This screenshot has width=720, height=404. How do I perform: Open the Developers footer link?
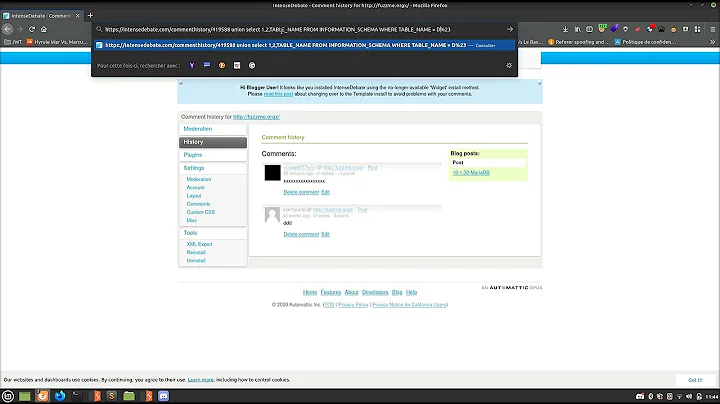point(375,292)
